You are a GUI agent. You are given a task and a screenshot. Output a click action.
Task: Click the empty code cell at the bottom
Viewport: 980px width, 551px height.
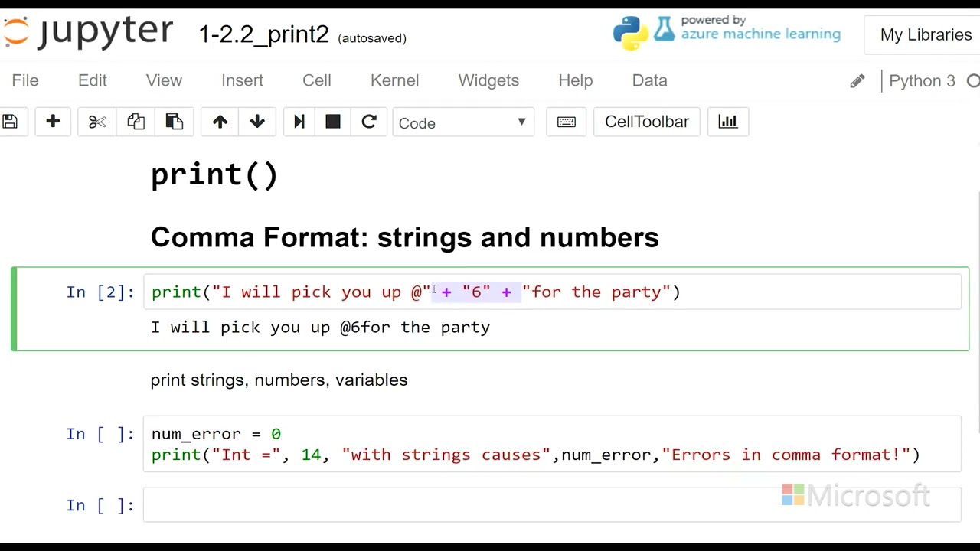pos(552,505)
